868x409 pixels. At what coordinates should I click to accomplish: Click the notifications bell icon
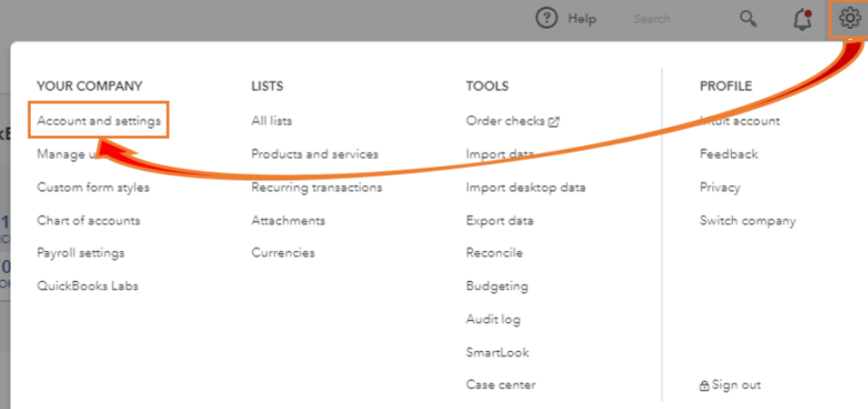(x=802, y=19)
